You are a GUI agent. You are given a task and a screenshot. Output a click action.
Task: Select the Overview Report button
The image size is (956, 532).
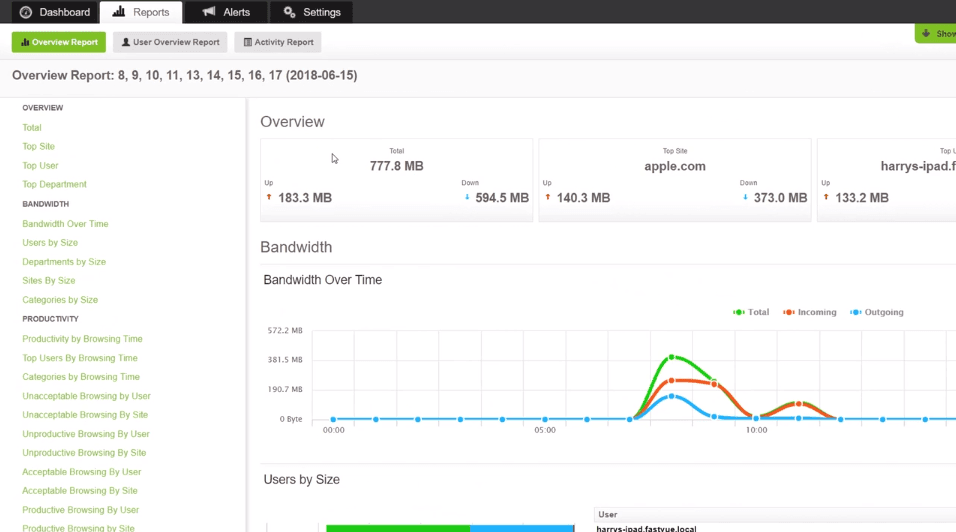[59, 42]
